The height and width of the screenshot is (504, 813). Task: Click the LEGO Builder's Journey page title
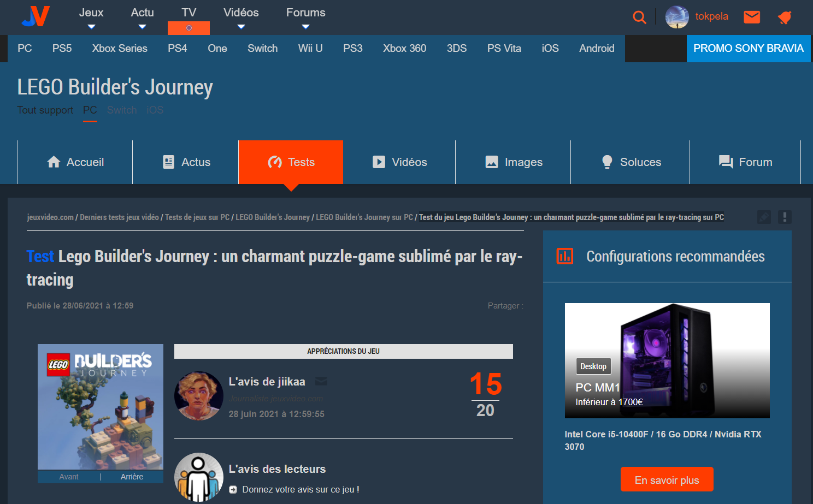115,87
